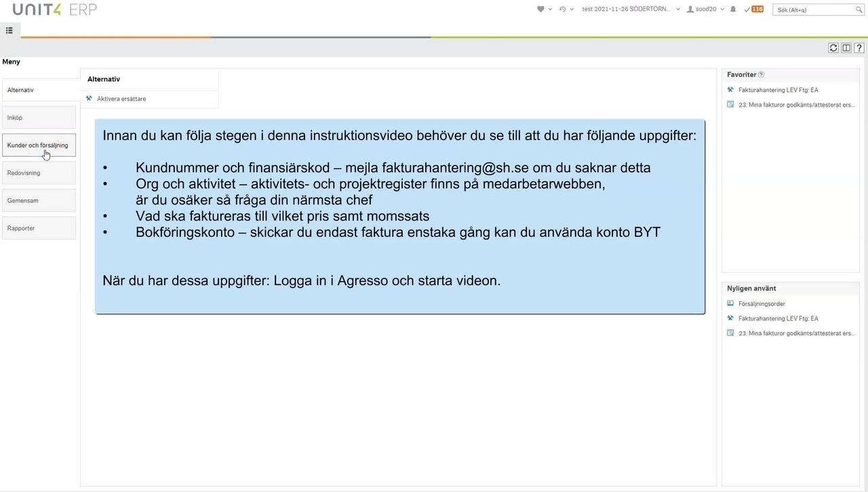Open the Redovisning menu item
The height and width of the screenshot is (492, 868).
(39, 173)
